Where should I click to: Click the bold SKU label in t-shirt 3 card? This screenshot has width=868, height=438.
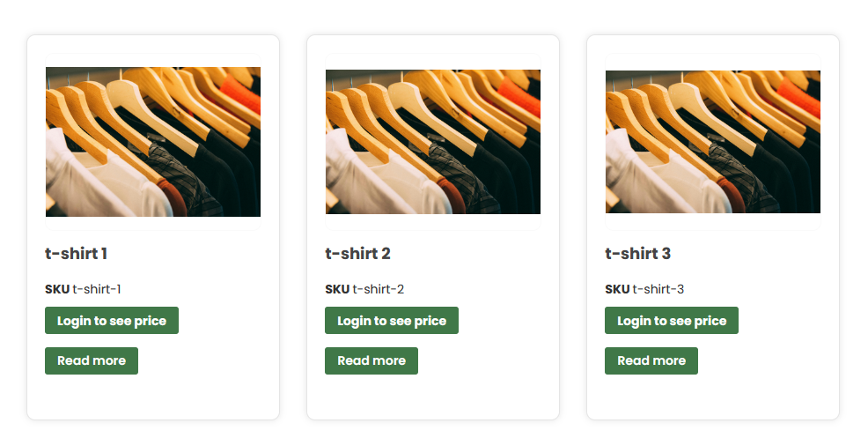click(x=617, y=289)
